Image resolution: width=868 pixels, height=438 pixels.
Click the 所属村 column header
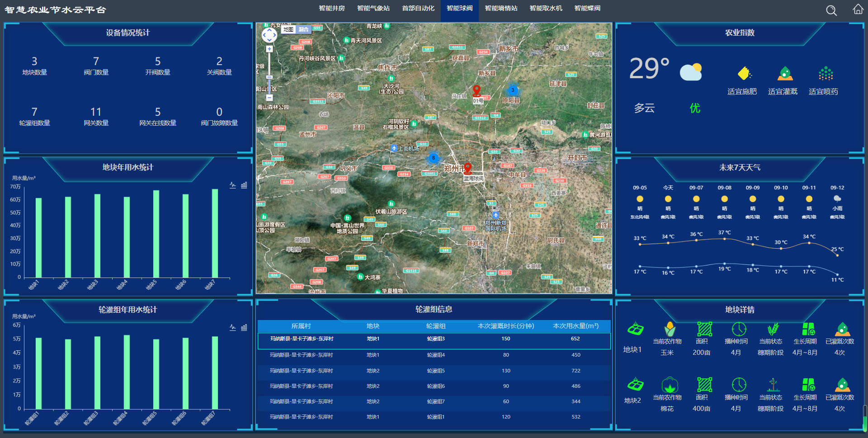(x=301, y=326)
